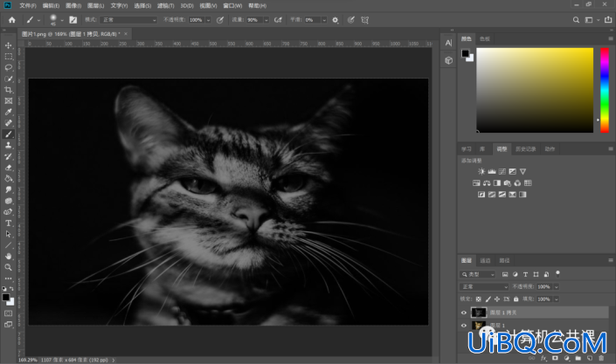The width and height of the screenshot is (616, 364).
Task: Select the Quick Selection tool
Action: 8,79
